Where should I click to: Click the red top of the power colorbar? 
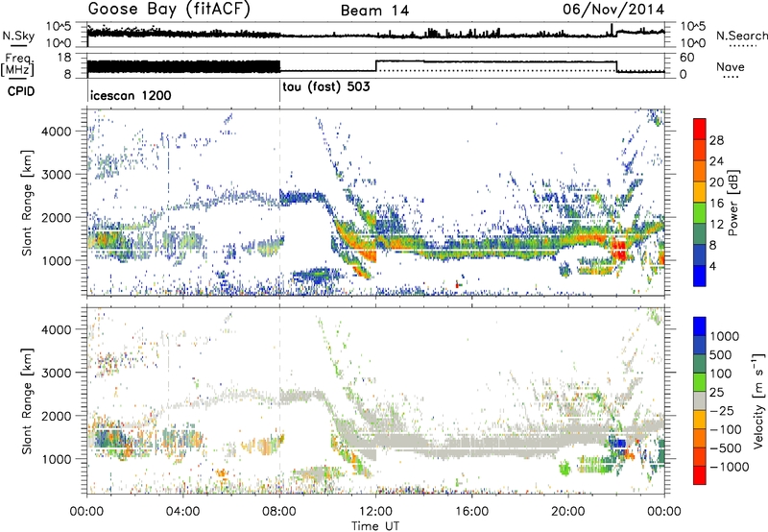pos(700,128)
